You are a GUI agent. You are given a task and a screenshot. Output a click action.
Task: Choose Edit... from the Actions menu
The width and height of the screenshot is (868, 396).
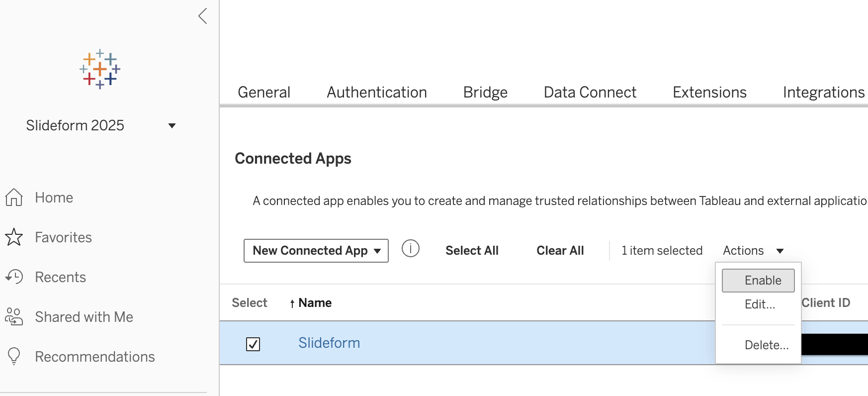point(760,304)
